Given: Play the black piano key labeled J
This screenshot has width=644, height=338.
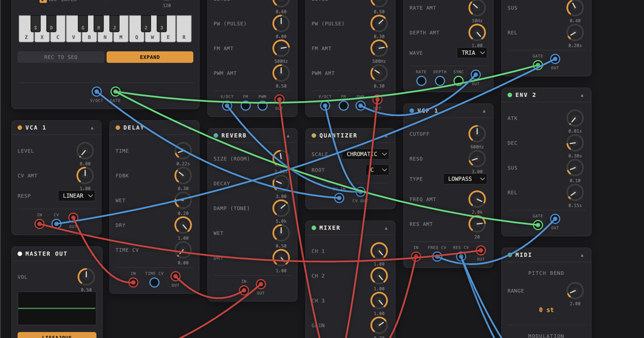Looking at the screenshot, I should (114, 23).
